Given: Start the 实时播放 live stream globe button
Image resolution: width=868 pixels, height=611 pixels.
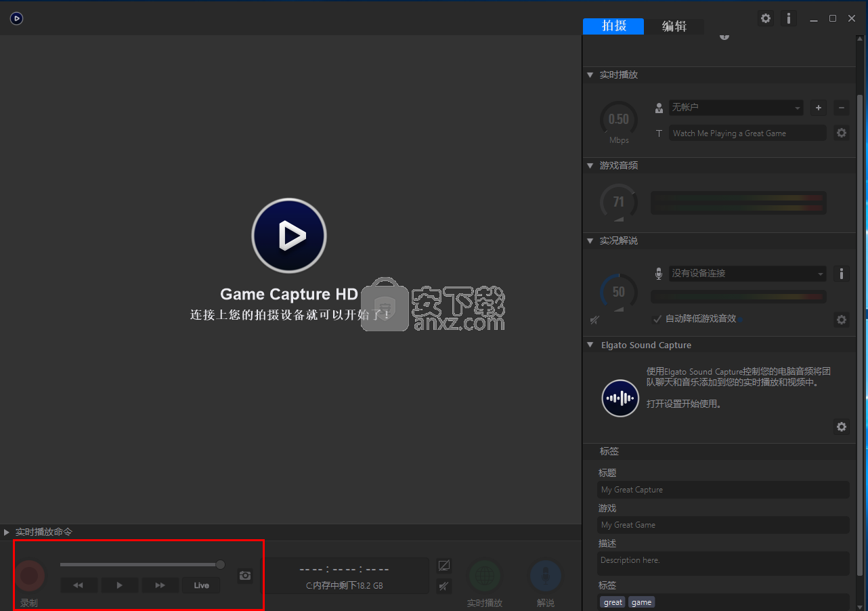Looking at the screenshot, I should [x=485, y=575].
